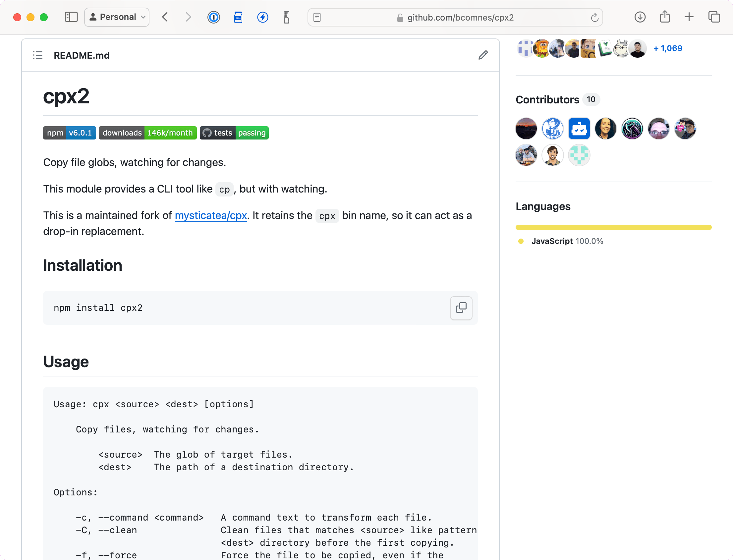Open the dark teal logo contributor avatar
The height and width of the screenshot is (560, 733).
632,129
